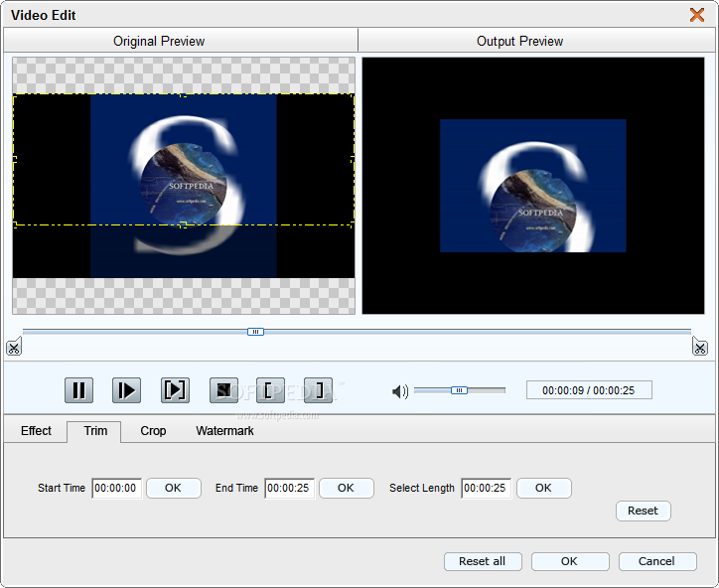Viewport: 719px width, 588px height.
Task: Click the bottom OK button
Action: click(570, 561)
